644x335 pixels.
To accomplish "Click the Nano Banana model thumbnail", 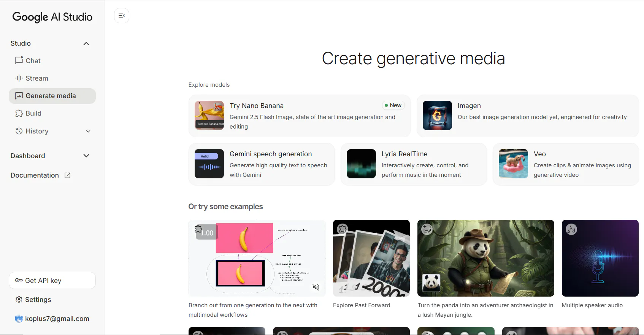I will pos(209,115).
